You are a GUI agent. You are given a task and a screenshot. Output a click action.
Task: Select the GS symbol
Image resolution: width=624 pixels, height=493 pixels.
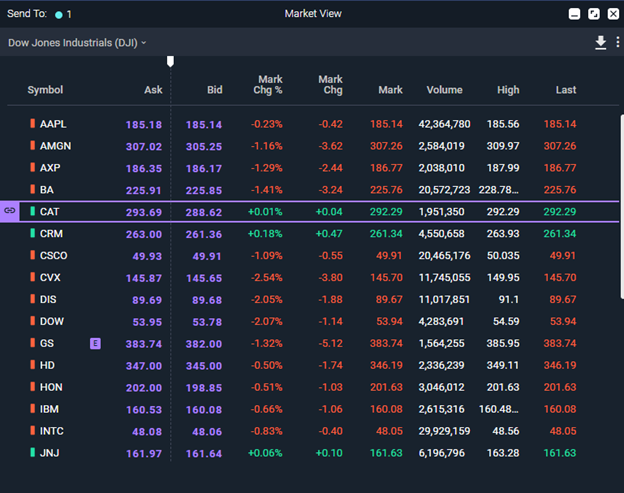pyautogui.click(x=47, y=343)
